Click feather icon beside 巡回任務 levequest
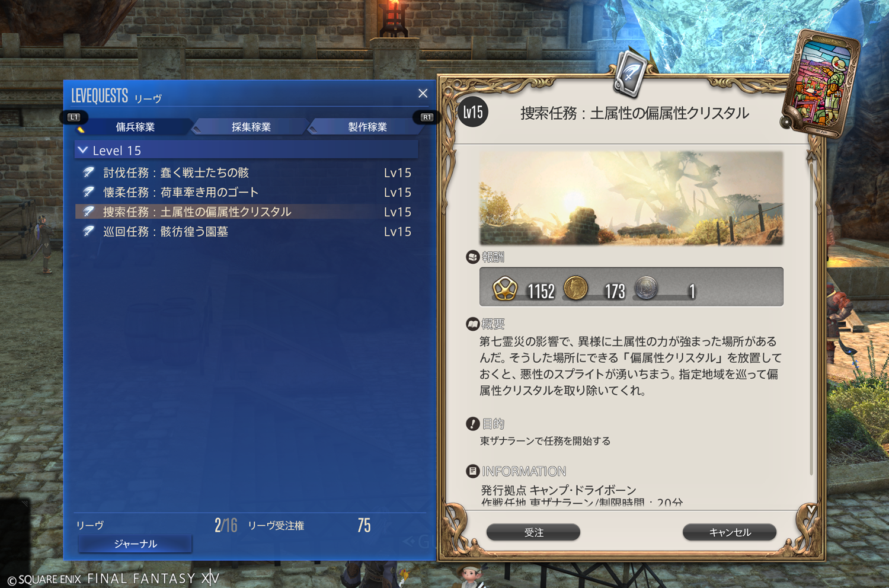This screenshot has height=588, width=889. point(88,231)
